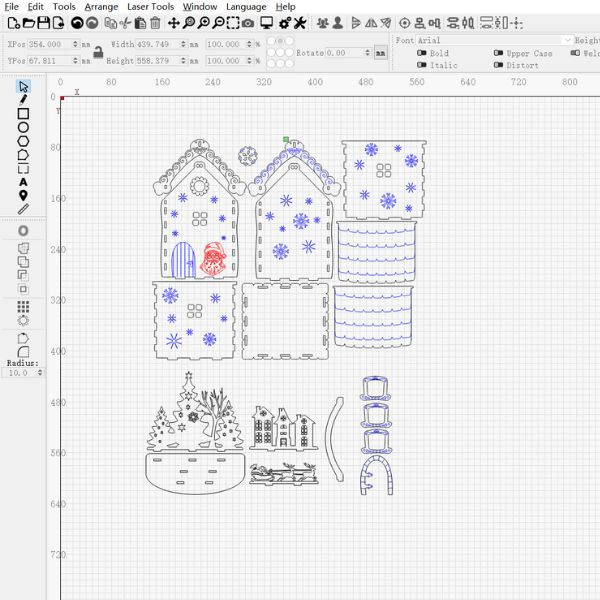Click the Rotate field stepper arrows
The height and width of the screenshot is (600, 600).
pos(369,53)
